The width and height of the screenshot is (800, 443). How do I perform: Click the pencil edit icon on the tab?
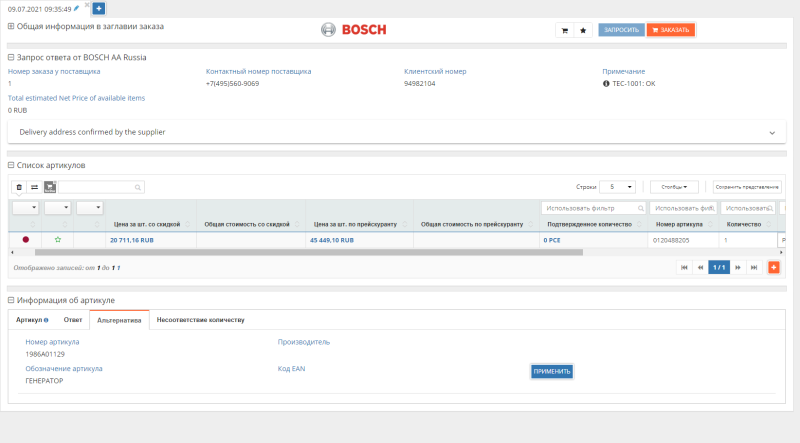point(76,8)
